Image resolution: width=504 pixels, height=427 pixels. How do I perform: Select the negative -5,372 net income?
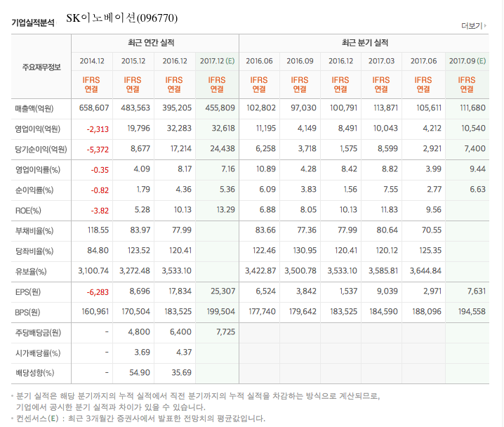click(x=98, y=150)
